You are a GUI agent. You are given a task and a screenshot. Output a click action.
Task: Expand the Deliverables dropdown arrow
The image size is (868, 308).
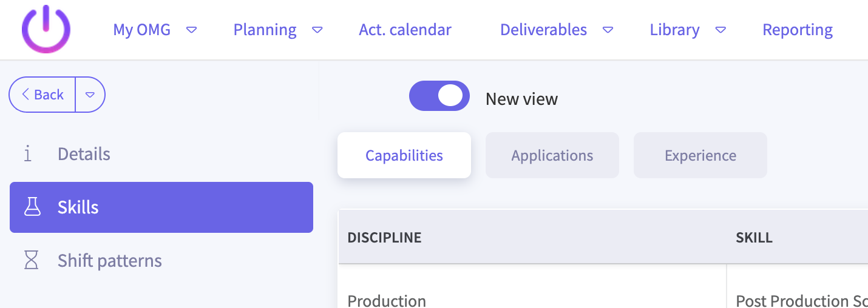click(x=608, y=30)
